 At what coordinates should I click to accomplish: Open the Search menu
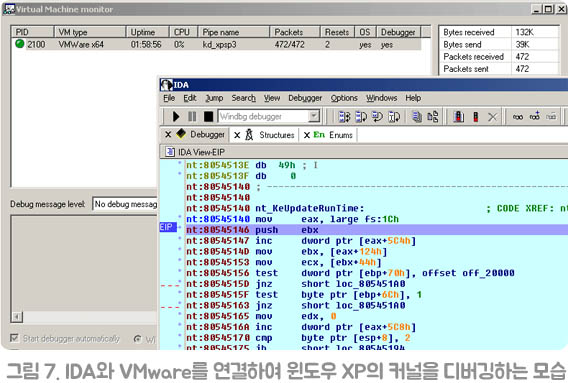243,98
